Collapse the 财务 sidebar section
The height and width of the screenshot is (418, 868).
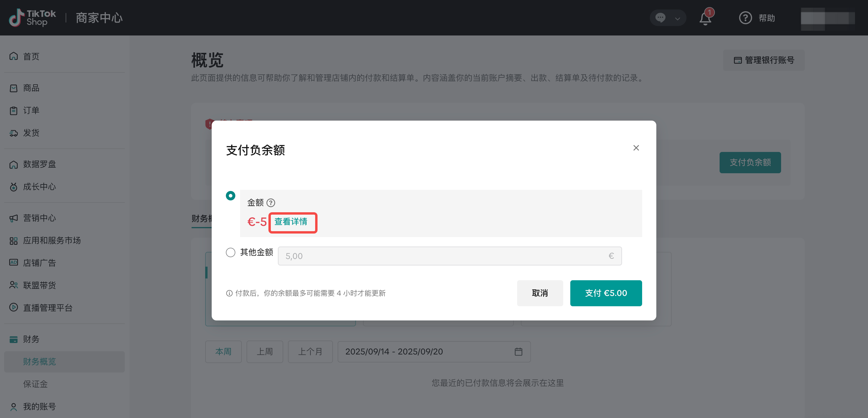tap(31, 339)
